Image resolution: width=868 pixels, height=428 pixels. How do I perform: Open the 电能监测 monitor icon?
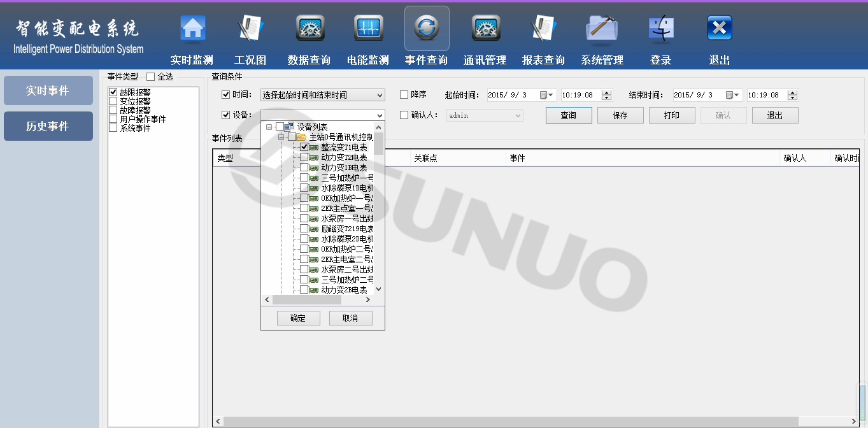pos(368,29)
